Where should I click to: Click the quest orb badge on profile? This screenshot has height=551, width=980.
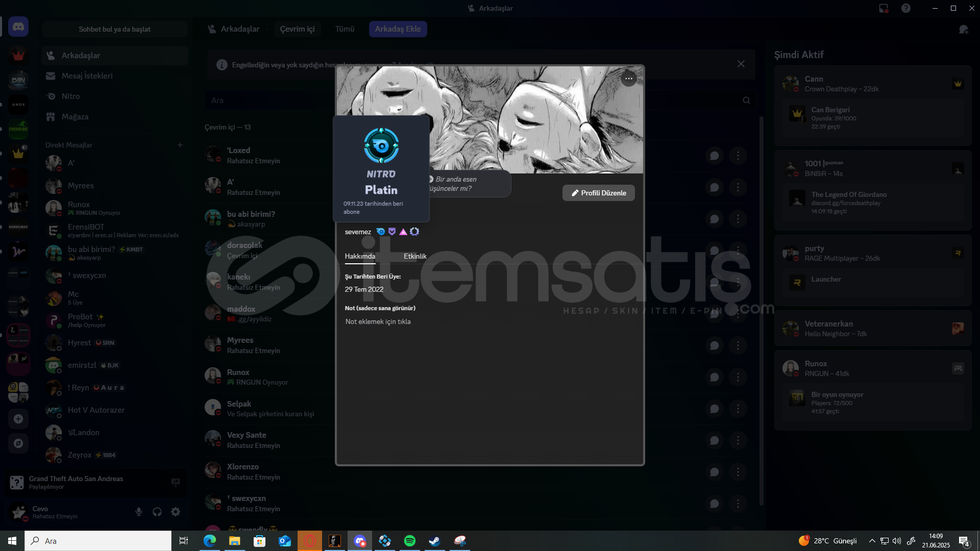pyautogui.click(x=414, y=232)
